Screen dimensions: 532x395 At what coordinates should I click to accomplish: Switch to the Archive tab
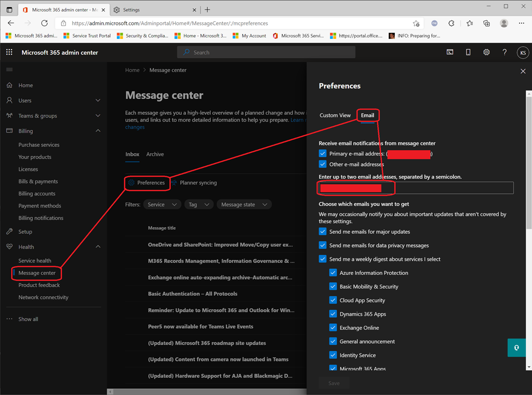tap(155, 154)
